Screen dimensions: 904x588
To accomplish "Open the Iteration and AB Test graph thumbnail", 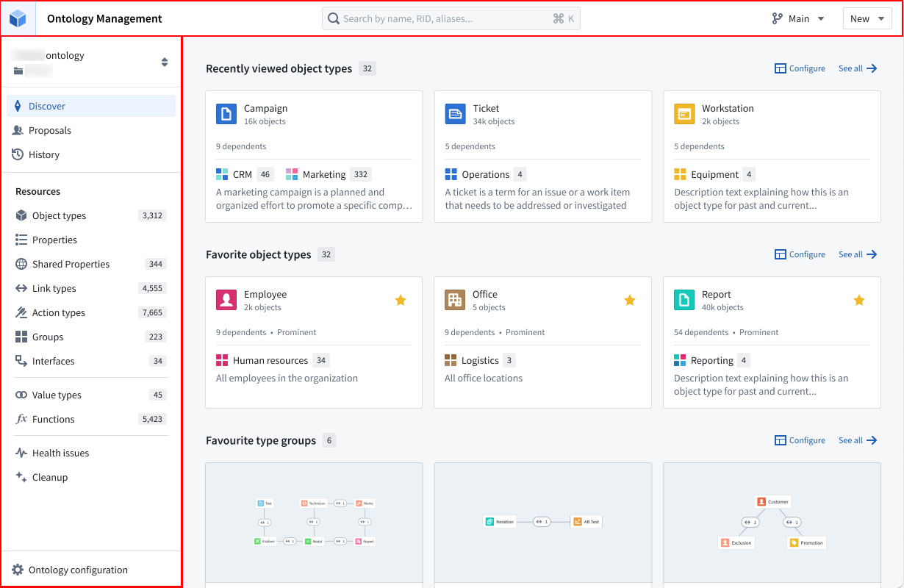I will point(543,523).
